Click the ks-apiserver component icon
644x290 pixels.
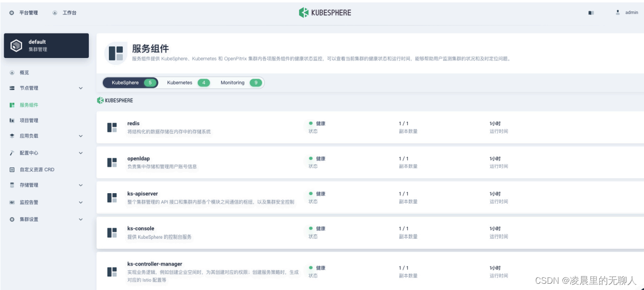click(x=112, y=197)
